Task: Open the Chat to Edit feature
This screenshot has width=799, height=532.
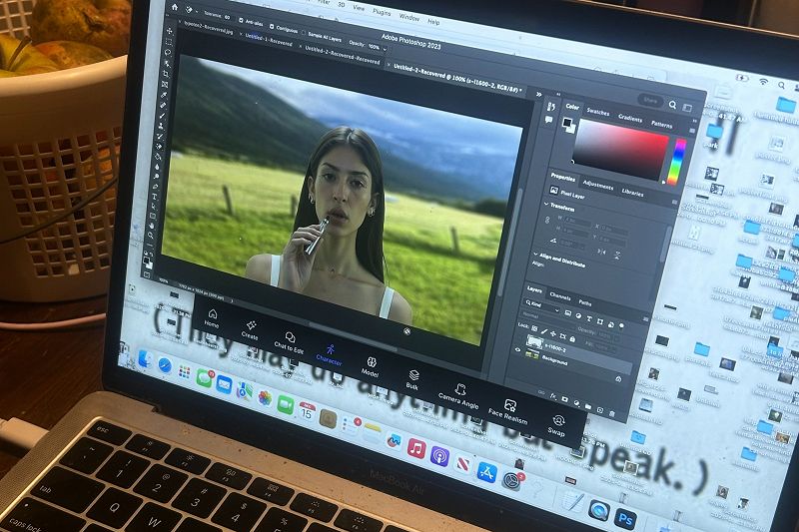Action: (x=290, y=339)
